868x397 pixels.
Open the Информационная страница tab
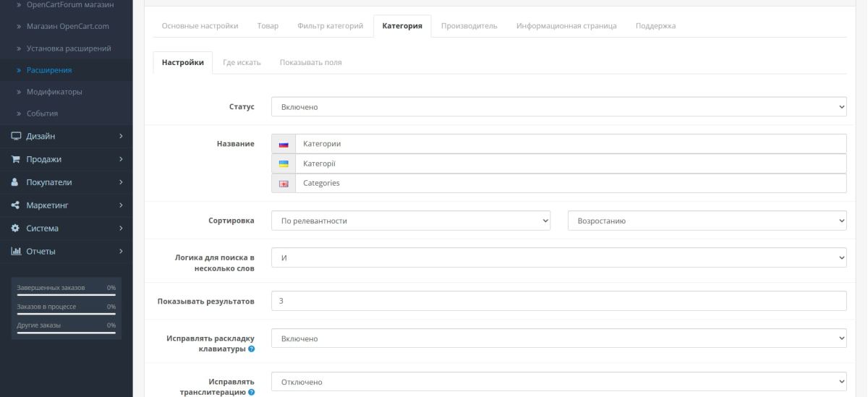[566, 26]
